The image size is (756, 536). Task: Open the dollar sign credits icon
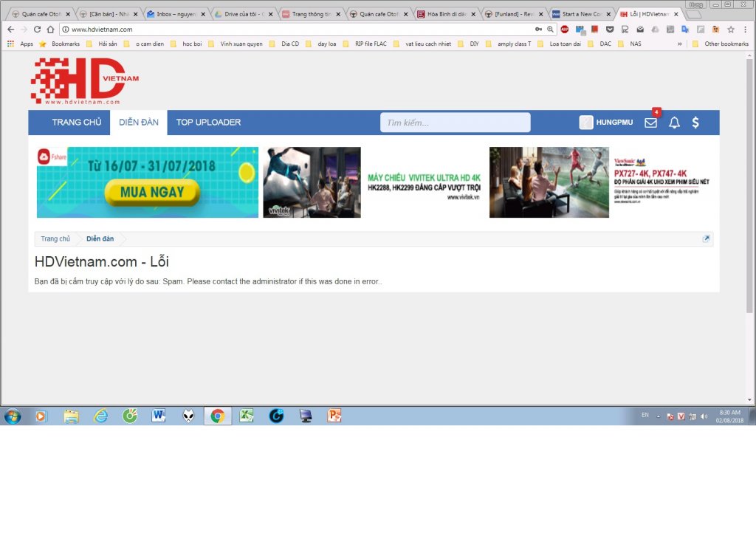pyautogui.click(x=695, y=123)
